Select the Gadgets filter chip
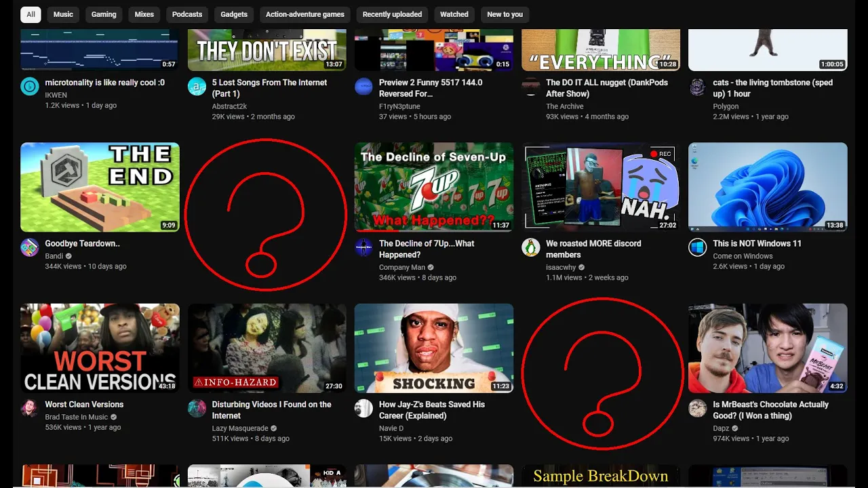Viewport: 868px width, 488px height. click(x=234, y=14)
